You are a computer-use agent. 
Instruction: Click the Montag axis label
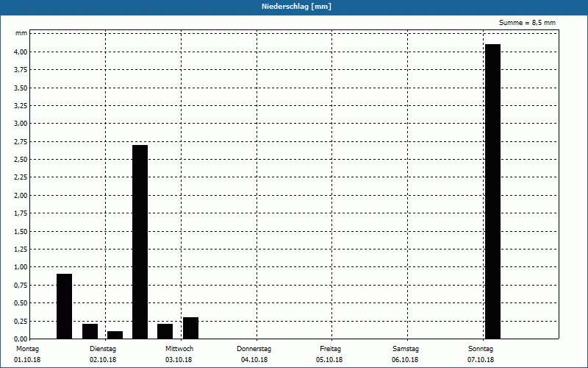click(27, 349)
